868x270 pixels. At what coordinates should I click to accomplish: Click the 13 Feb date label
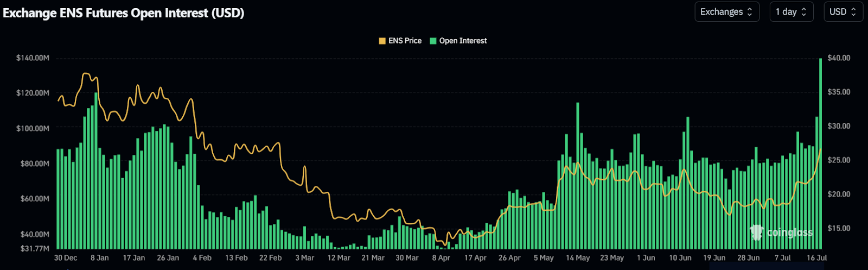(x=237, y=258)
